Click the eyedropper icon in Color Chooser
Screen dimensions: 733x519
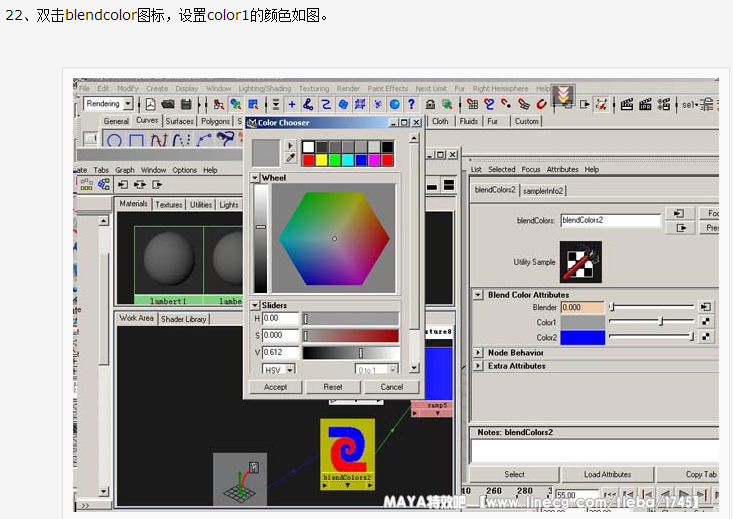click(x=291, y=158)
